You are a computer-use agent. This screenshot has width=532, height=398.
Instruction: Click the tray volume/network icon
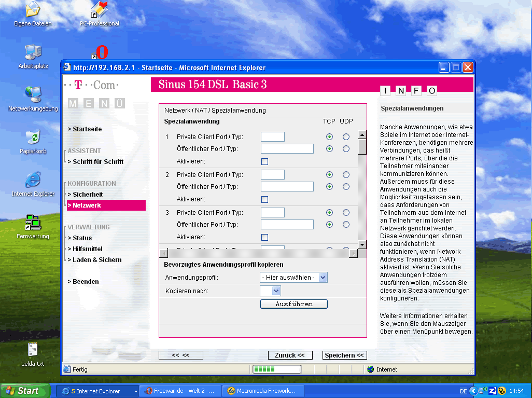point(483,391)
